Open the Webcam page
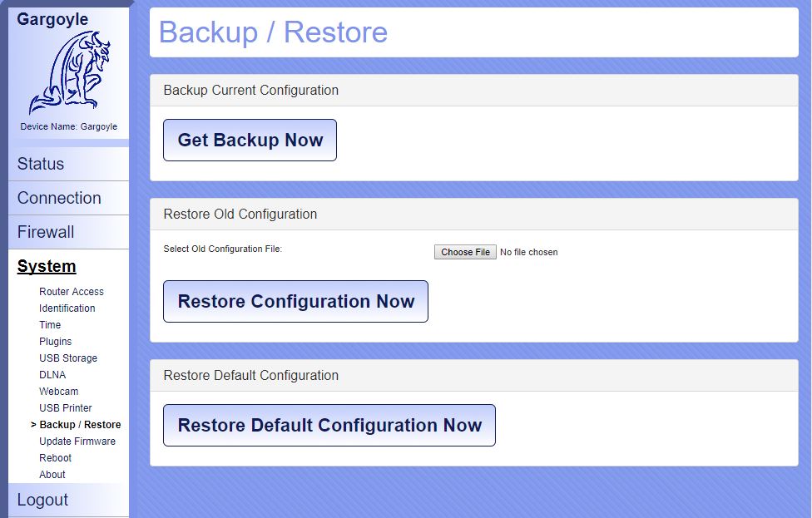Viewport: 812px width, 518px height. (x=59, y=392)
